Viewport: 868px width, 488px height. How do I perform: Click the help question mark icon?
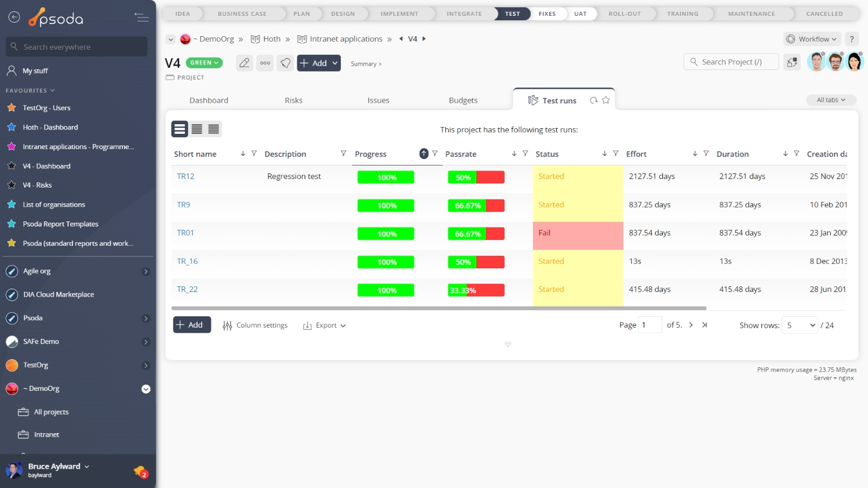(852, 39)
